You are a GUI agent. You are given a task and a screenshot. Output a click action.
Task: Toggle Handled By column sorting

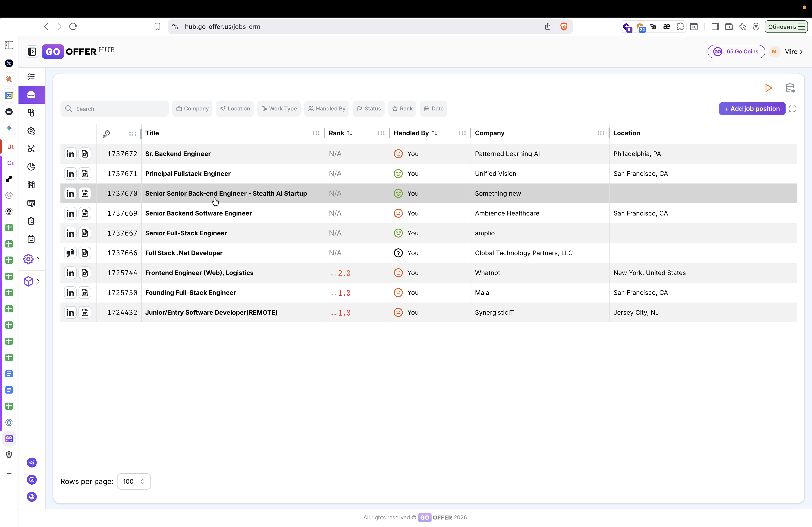434,133
